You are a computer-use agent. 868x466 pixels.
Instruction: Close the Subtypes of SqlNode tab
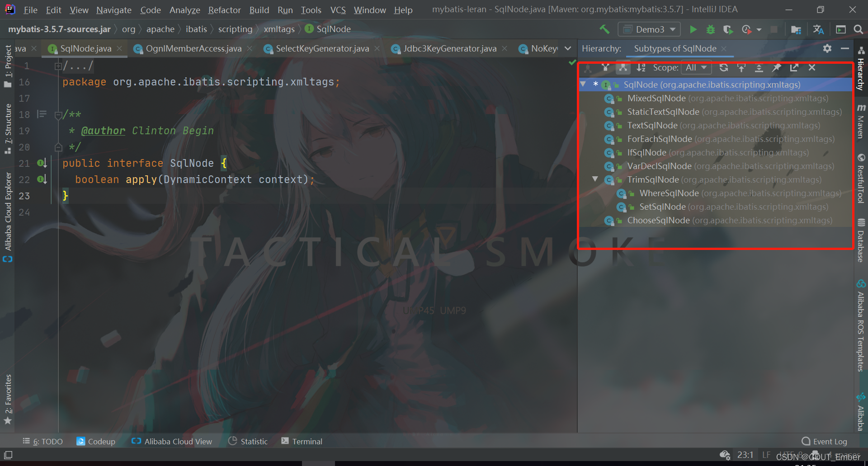724,48
